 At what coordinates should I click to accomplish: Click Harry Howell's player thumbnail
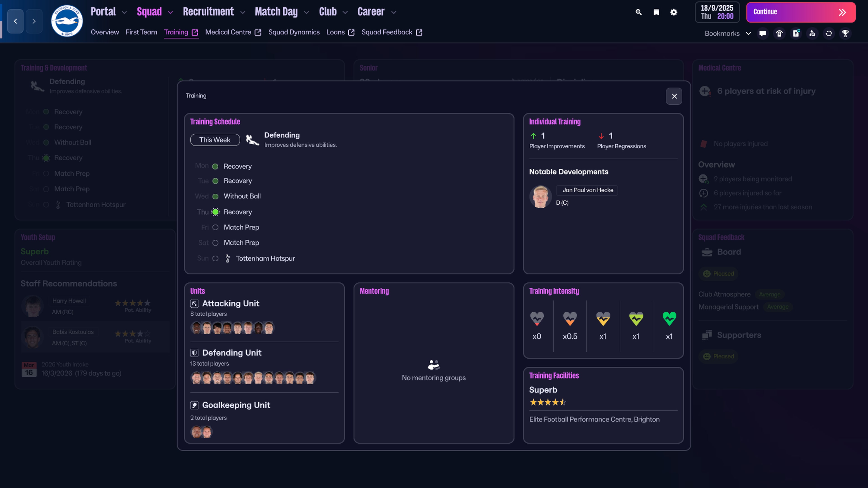33,306
